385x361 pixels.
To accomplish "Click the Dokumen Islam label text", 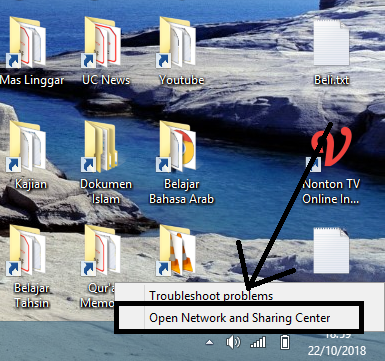I will click(x=106, y=191).
